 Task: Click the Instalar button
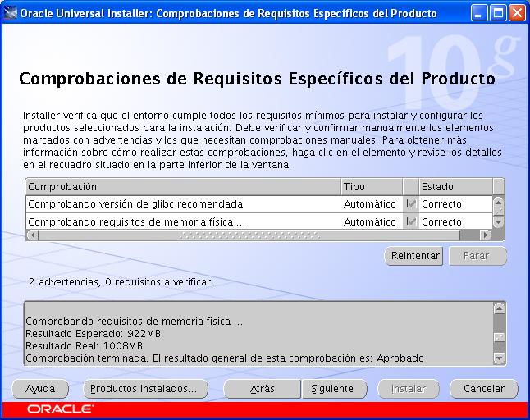pos(409,389)
